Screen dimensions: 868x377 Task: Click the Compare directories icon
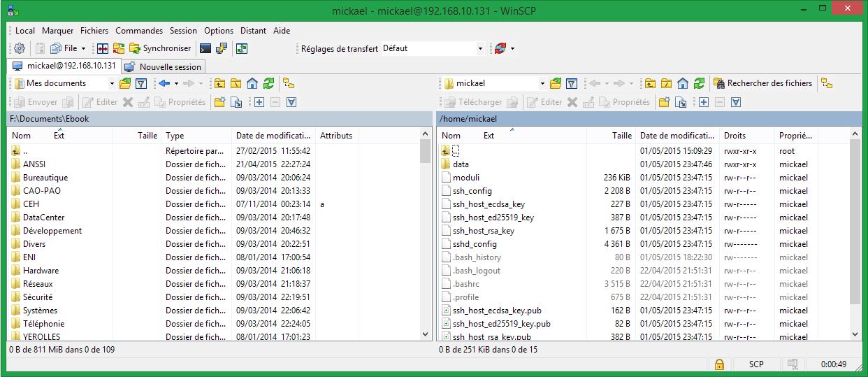point(103,48)
